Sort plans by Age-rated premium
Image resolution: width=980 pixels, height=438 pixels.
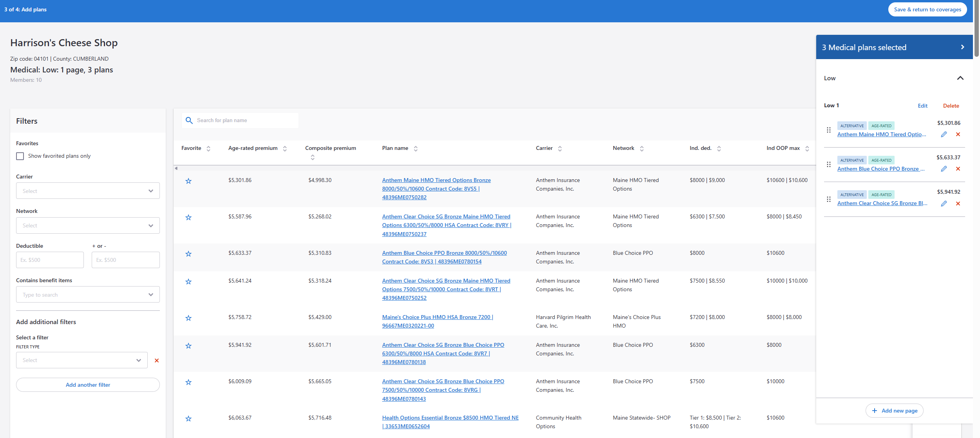(285, 148)
